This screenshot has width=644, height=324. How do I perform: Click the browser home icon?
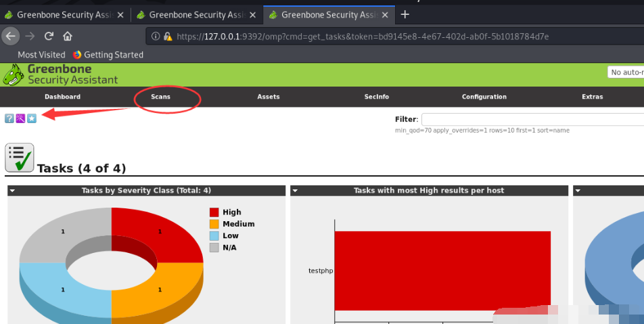(x=68, y=36)
